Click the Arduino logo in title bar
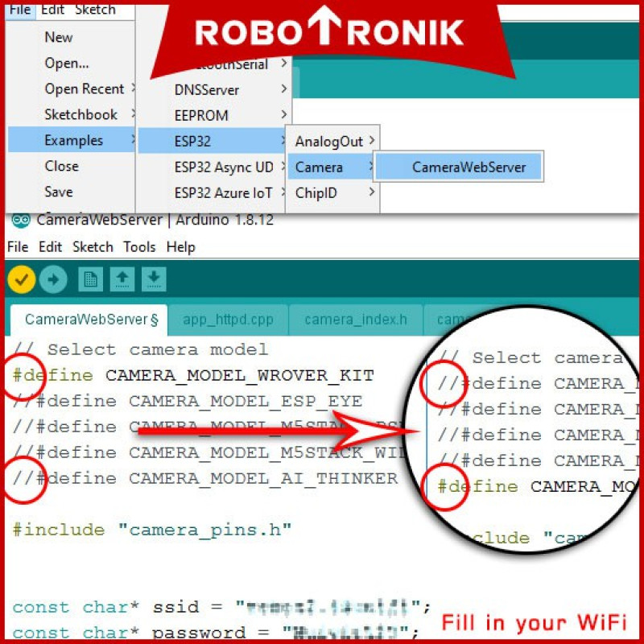Image resolution: width=644 pixels, height=644 pixels. coord(21,221)
